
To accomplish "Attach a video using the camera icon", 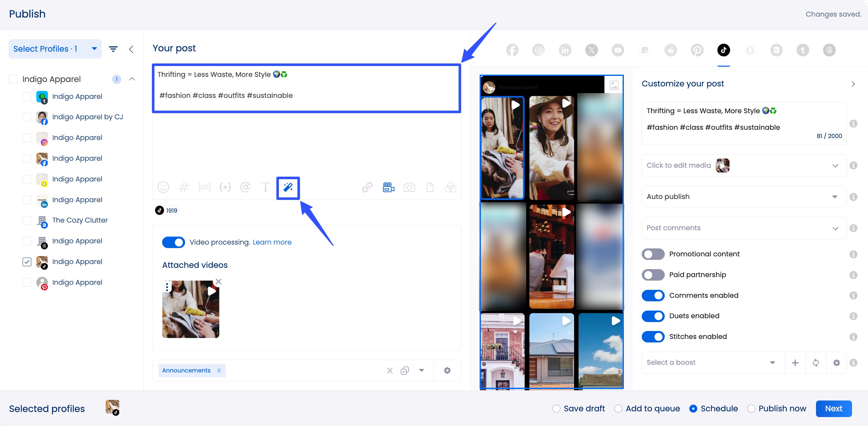I will pos(409,187).
